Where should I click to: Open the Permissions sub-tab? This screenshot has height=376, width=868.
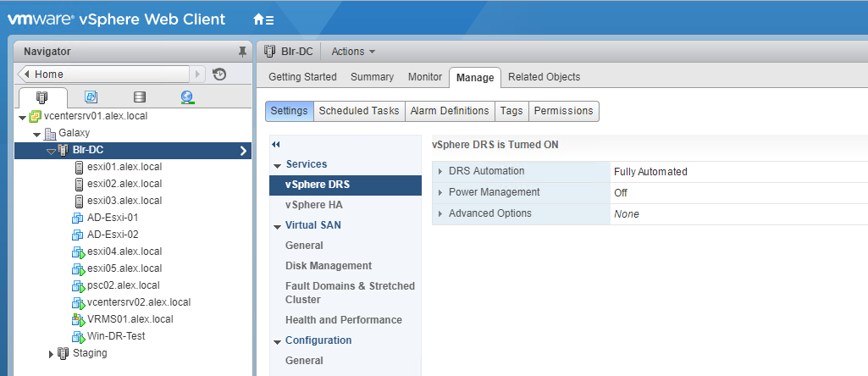pos(564,111)
